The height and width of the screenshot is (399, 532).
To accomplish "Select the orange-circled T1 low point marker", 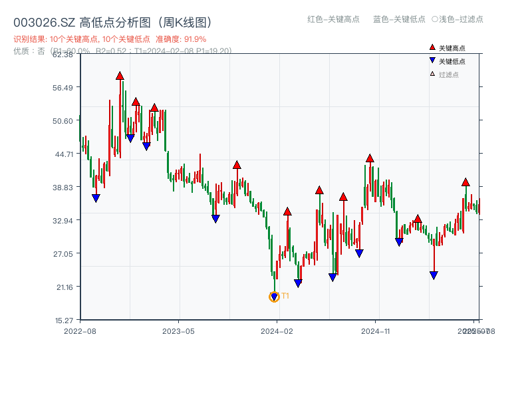I will point(274,297).
